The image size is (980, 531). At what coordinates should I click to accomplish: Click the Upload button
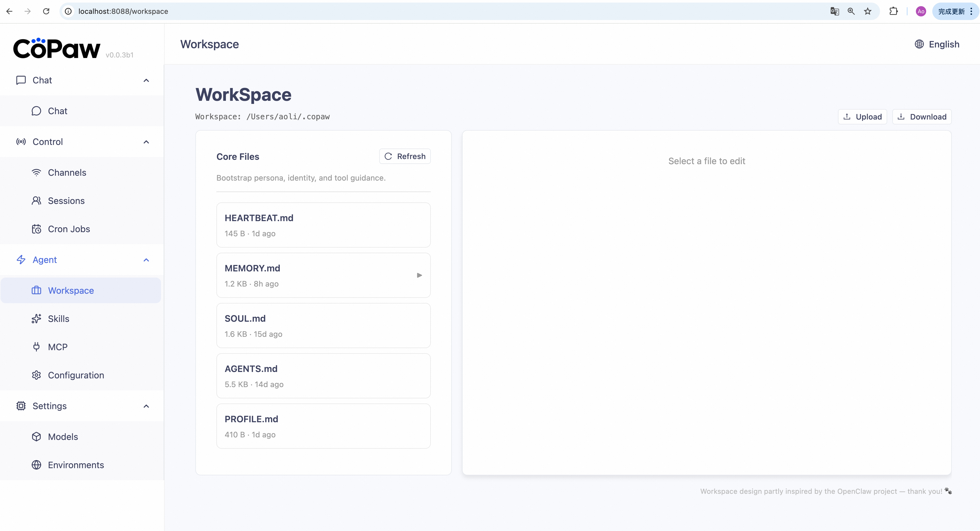pos(862,117)
